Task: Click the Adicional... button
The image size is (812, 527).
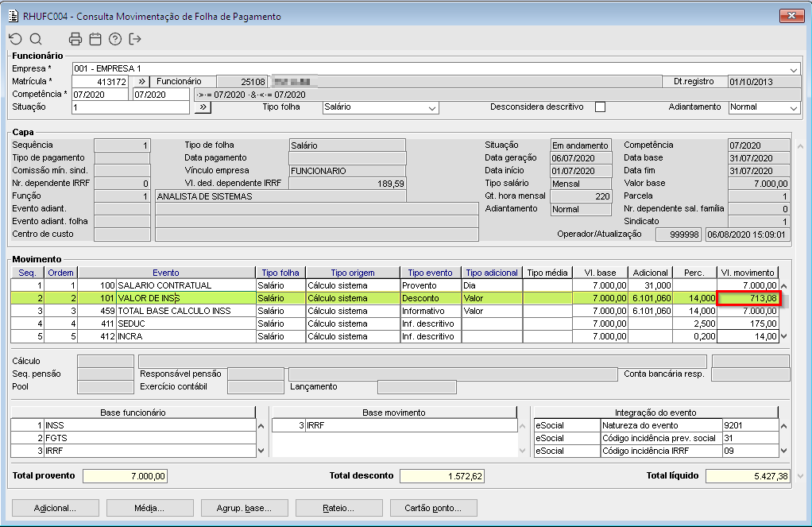Action: [55, 508]
